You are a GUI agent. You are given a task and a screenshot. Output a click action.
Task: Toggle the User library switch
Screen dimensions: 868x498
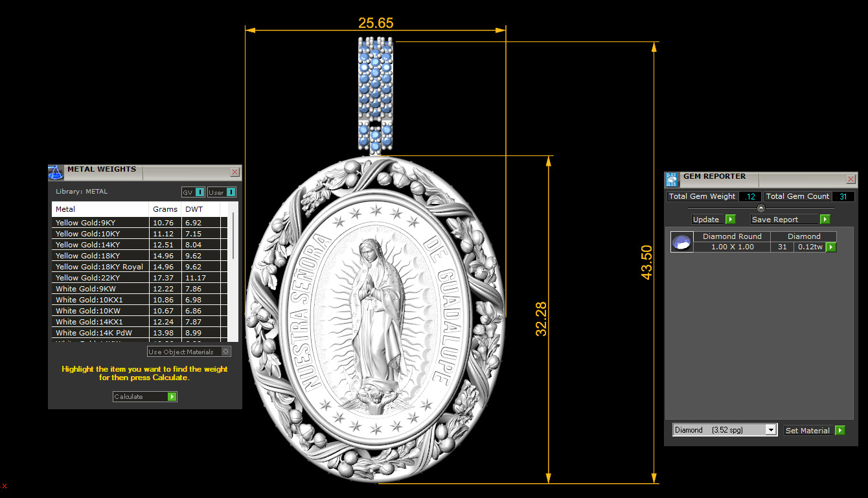[x=222, y=192]
